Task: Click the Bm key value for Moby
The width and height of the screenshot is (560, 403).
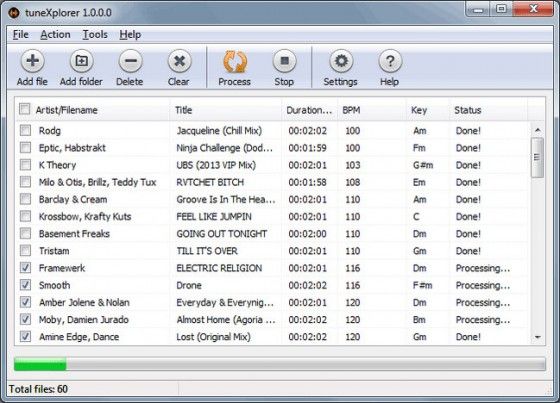Action: point(419,319)
